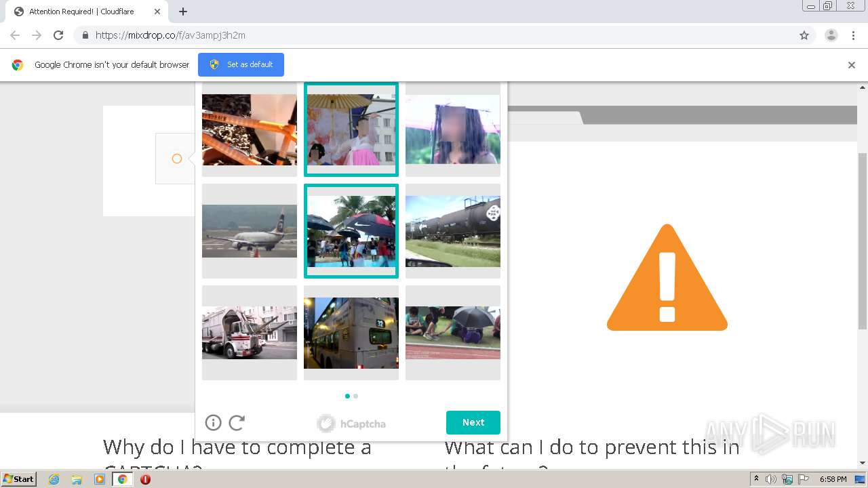Select the garbage truck image tile
The width and height of the screenshot is (868, 488).
(250, 333)
